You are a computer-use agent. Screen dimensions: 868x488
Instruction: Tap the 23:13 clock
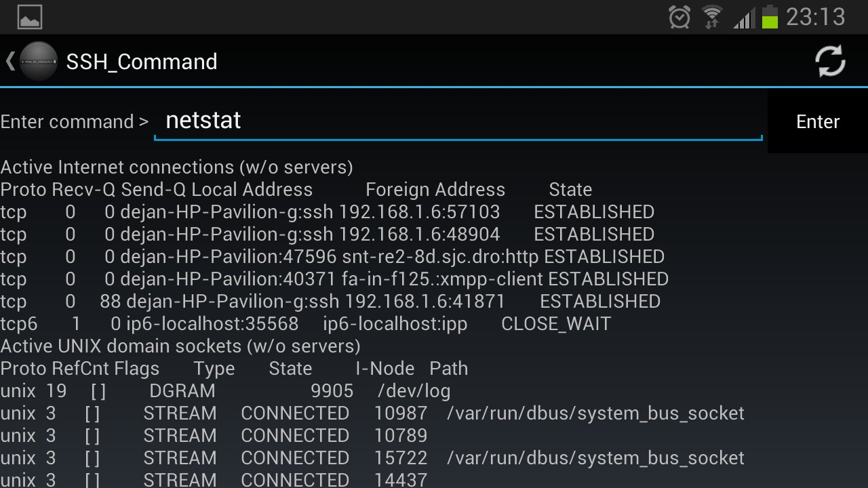pos(816,17)
